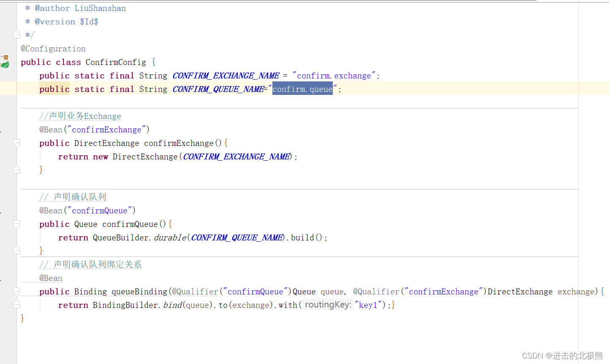Click fold end marker at confirmExchange closing brace
The image size is (609, 364).
(16, 170)
